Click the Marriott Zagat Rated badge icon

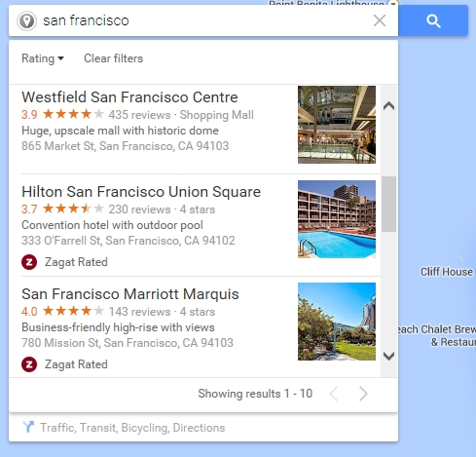coord(29,364)
